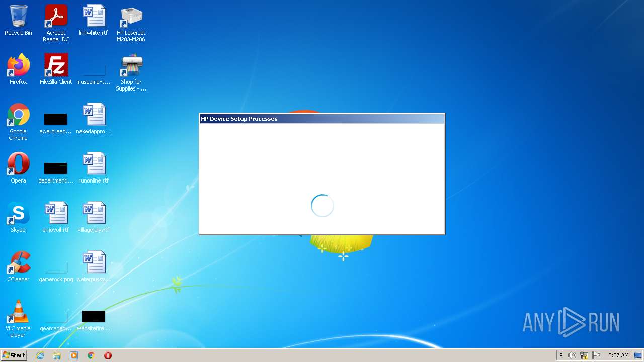Image resolution: width=644 pixels, height=362 pixels.
Task: Open the Opera taskbar icon
Action: click(x=108, y=355)
